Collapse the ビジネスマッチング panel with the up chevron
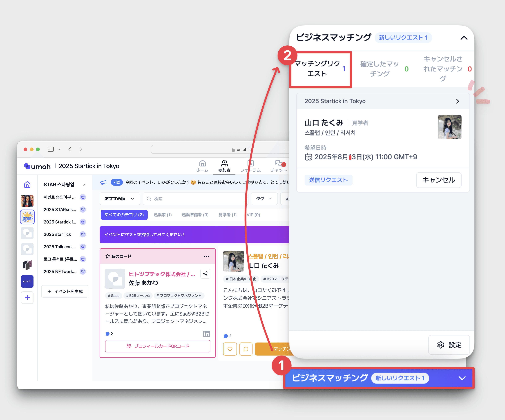Viewport: 505px width, 420px height. [x=464, y=38]
